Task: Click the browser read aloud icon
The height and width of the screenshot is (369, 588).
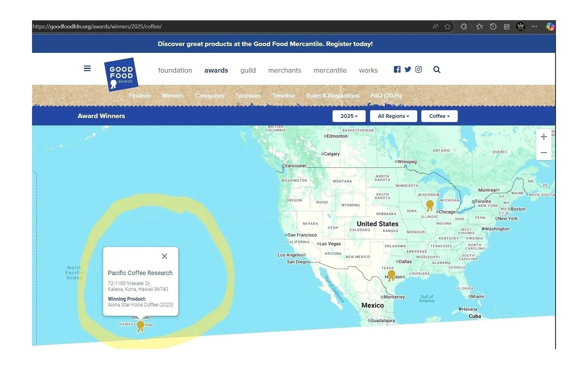Action: click(435, 27)
